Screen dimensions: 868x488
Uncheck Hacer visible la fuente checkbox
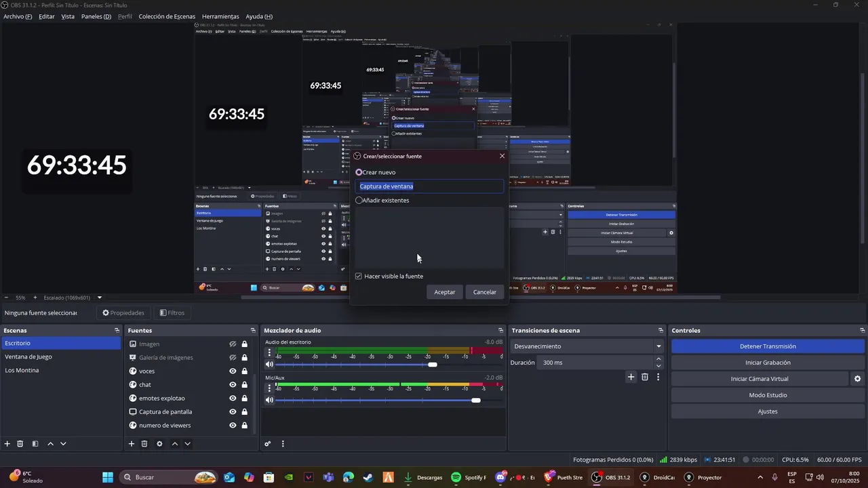click(359, 276)
